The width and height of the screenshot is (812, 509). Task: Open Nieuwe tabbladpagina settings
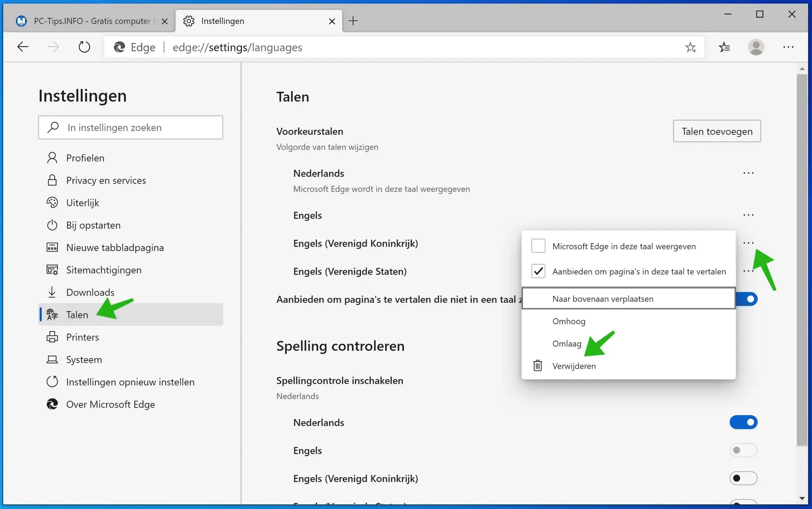[x=131, y=247]
